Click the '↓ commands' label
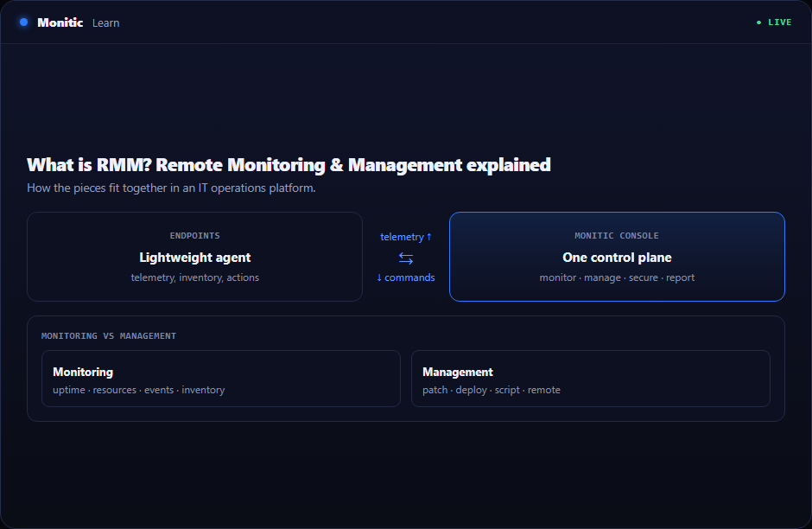 pyautogui.click(x=405, y=277)
